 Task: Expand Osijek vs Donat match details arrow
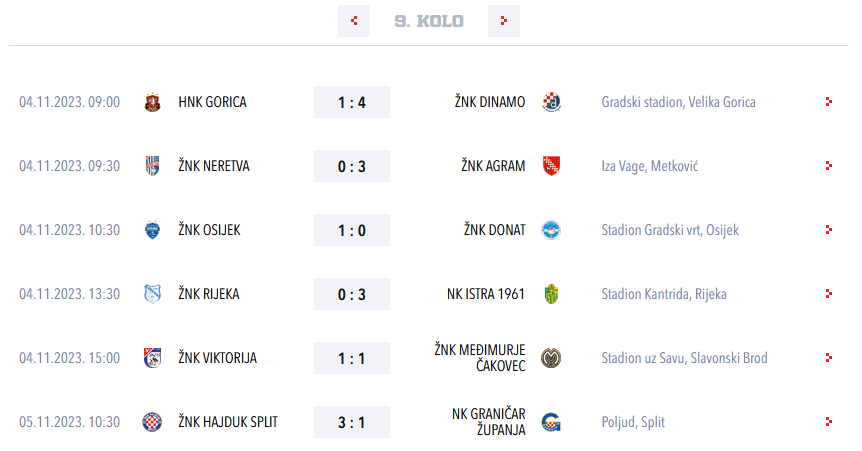click(828, 230)
